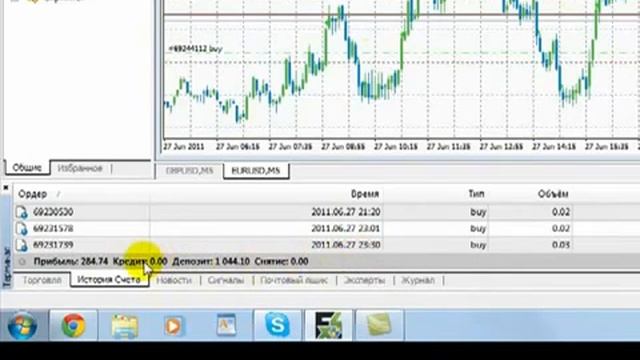
Task: Sort by the Тип column header
Action: click(476, 194)
